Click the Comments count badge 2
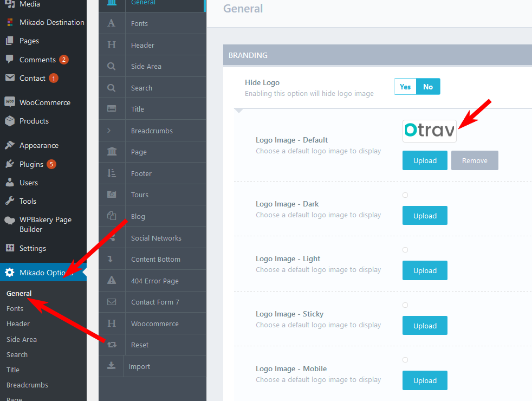532x401 pixels. pyautogui.click(x=64, y=60)
